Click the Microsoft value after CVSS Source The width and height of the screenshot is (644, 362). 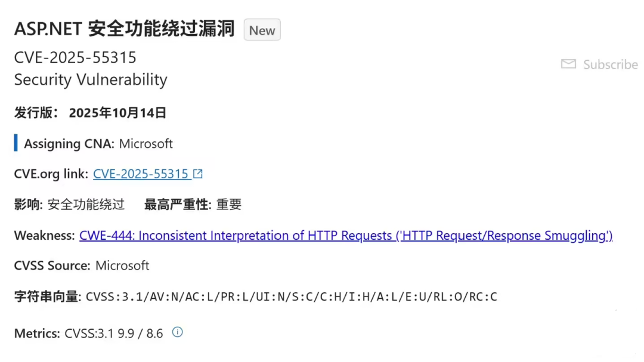pos(122,265)
